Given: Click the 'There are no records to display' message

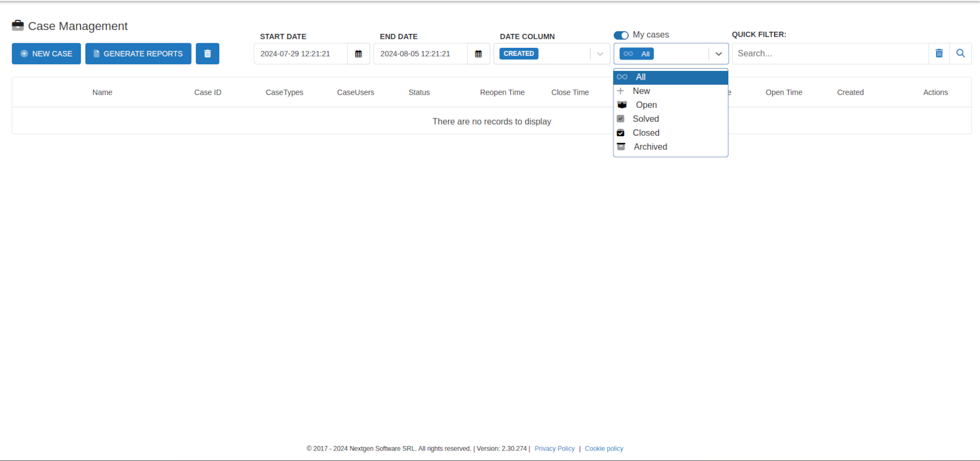Looking at the screenshot, I should tap(492, 121).
